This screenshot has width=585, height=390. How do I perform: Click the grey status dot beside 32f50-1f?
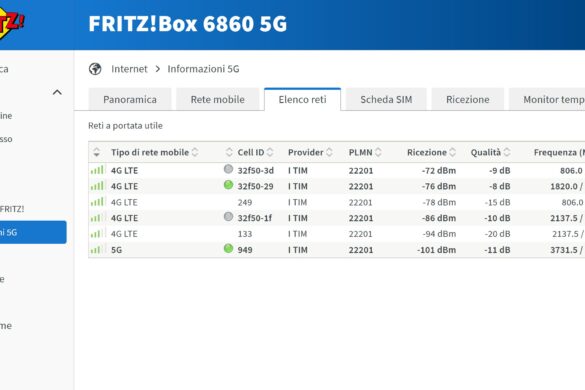pyautogui.click(x=228, y=216)
